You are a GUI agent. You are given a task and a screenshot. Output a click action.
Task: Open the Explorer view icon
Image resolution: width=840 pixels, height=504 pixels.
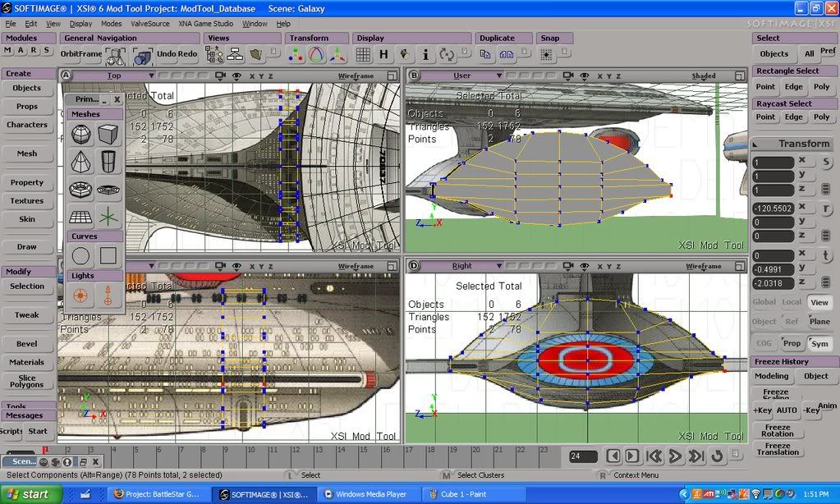pyautogui.click(x=213, y=55)
